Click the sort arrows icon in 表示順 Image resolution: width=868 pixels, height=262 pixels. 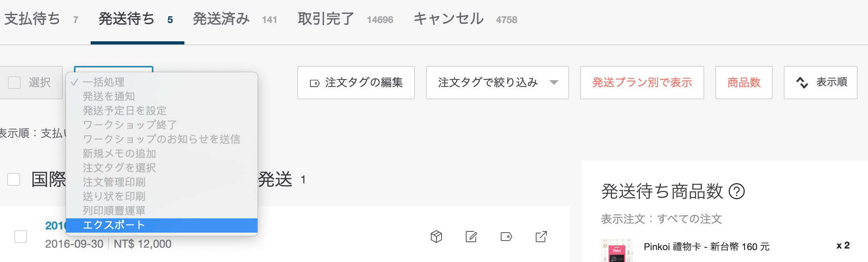802,83
